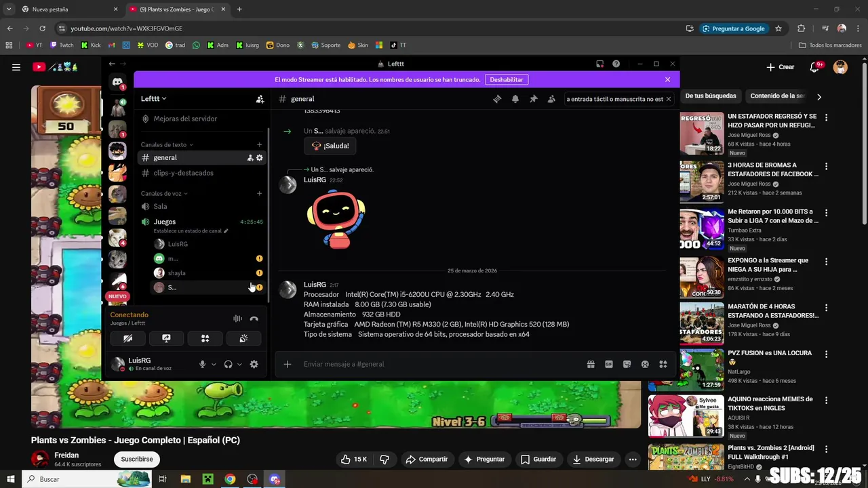Viewport: 868px width, 488px height.
Task: Open pinned messages in Discord header
Action: coord(533,99)
